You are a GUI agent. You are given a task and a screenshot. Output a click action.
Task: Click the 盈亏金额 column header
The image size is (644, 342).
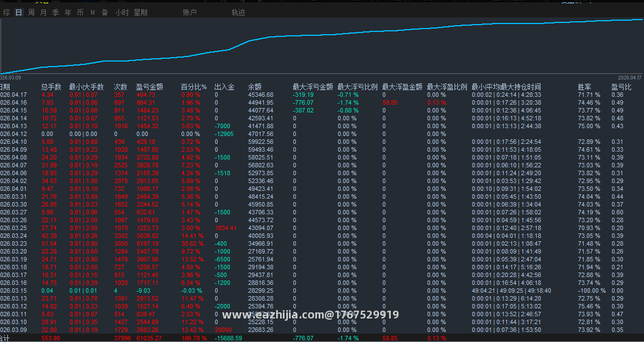click(149, 87)
